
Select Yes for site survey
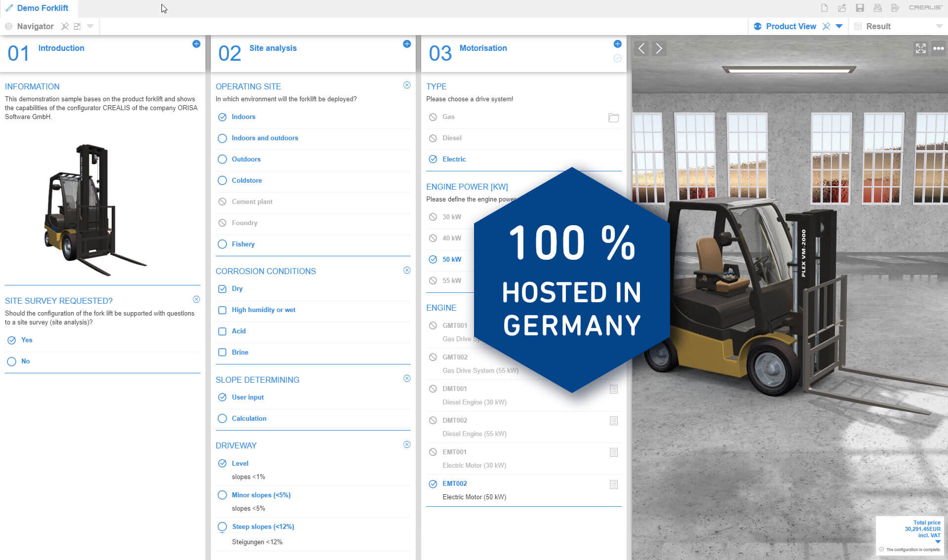(103, 340)
